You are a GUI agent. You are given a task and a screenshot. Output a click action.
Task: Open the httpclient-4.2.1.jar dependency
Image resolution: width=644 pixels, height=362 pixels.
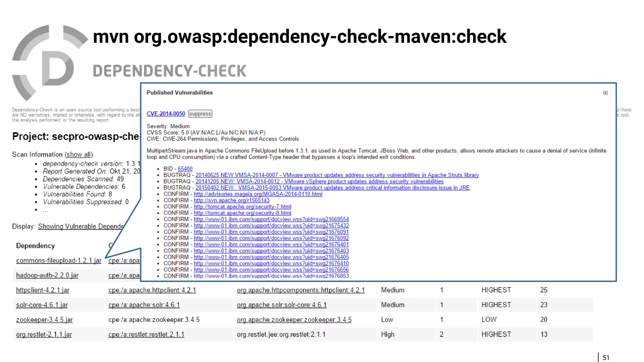(x=43, y=290)
